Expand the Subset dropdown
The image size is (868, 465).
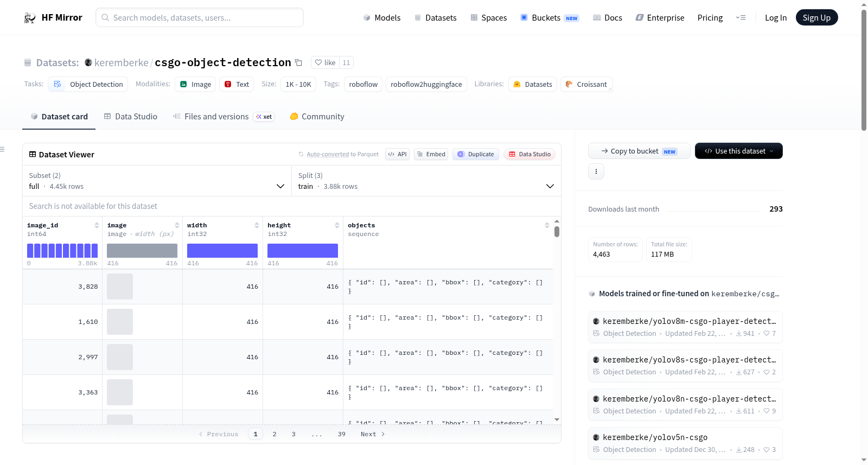(x=157, y=181)
